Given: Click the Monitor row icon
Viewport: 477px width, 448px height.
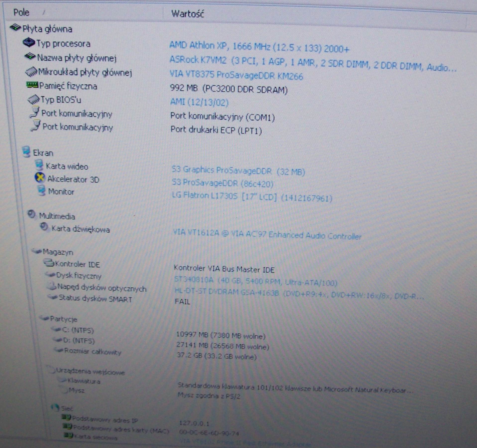Looking at the screenshot, I should pos(41,191).
